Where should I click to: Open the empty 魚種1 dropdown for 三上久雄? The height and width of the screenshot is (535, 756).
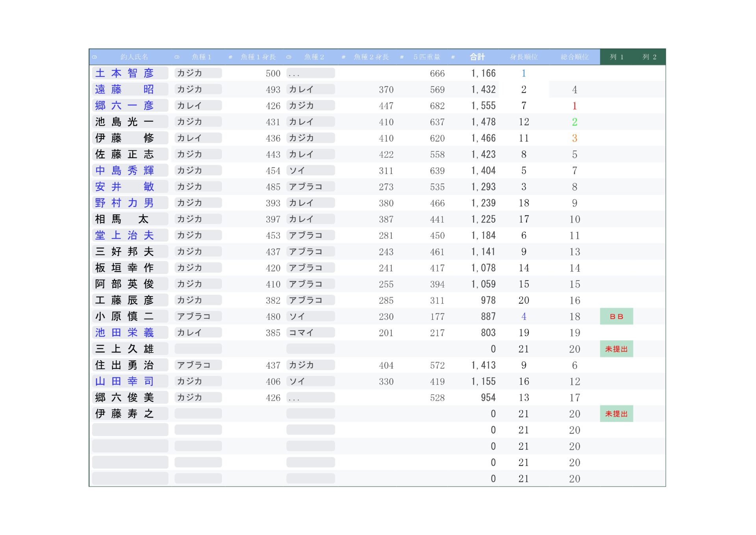[198, 349]
